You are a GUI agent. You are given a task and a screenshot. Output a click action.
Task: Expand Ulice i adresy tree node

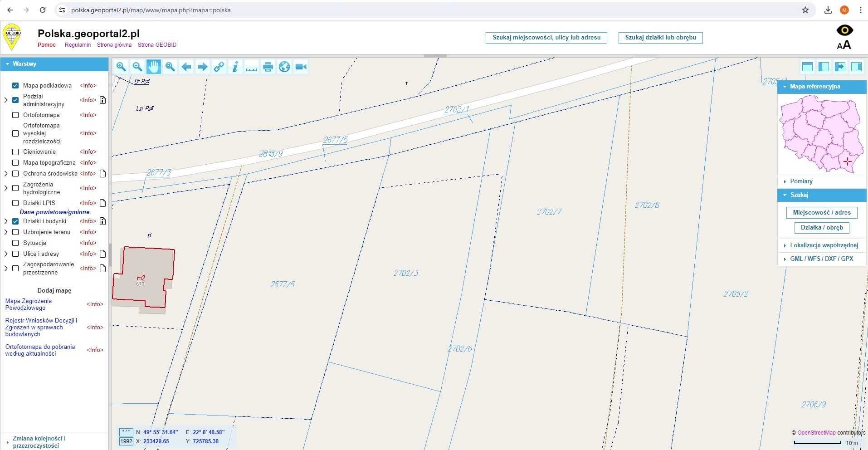coord(6,254)
